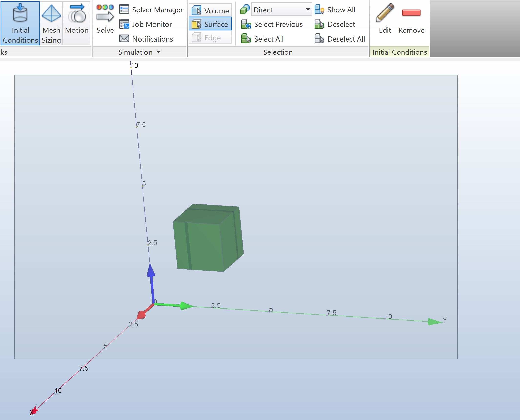The width and height of the screenshot is (520, 420).
Task: Click Deselect All
Action: click(346, 39)
